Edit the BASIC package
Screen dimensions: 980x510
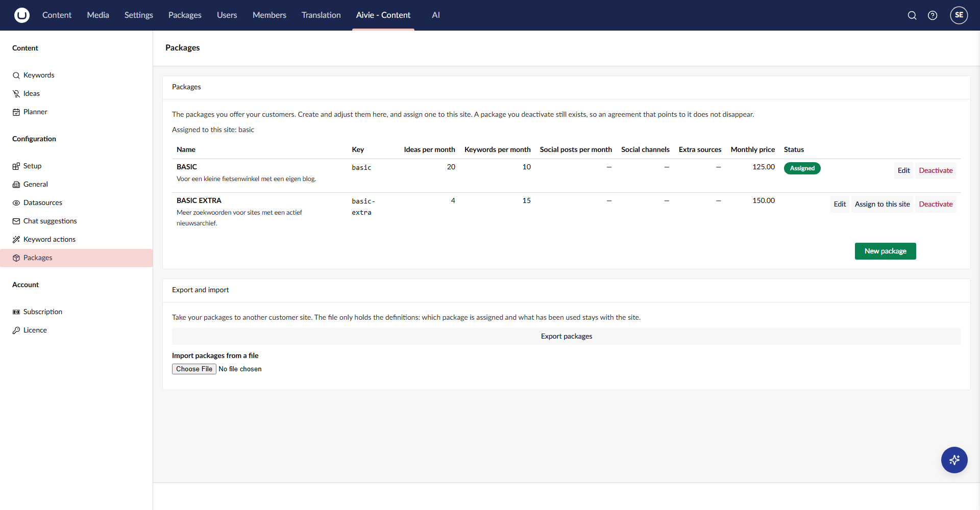tap(903, 170)
